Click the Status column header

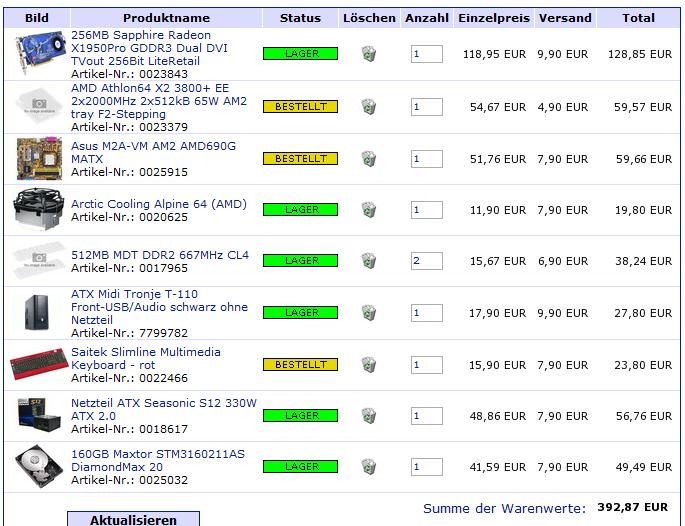point(301,18)
